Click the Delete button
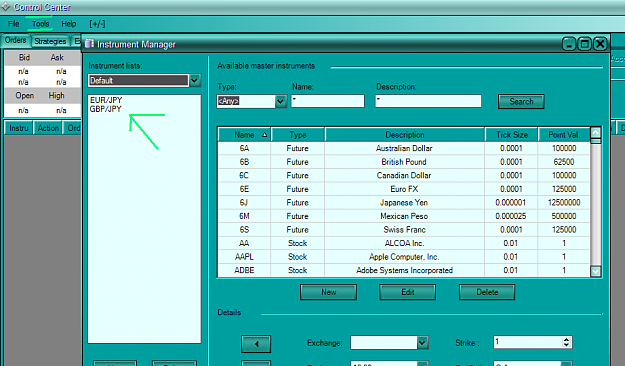This screenshot has width=625, height=366. [x=487, y=292]
